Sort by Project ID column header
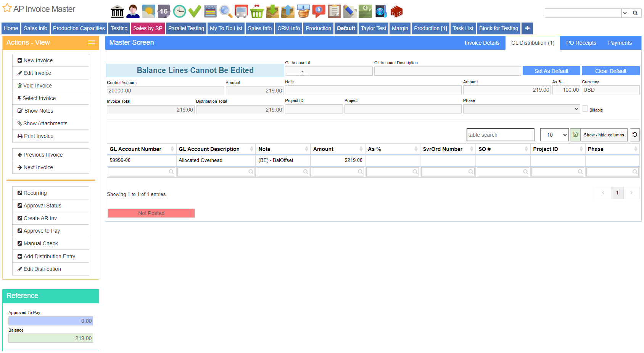The width and height of the screenshot is (644, 353). click(558, 149)
